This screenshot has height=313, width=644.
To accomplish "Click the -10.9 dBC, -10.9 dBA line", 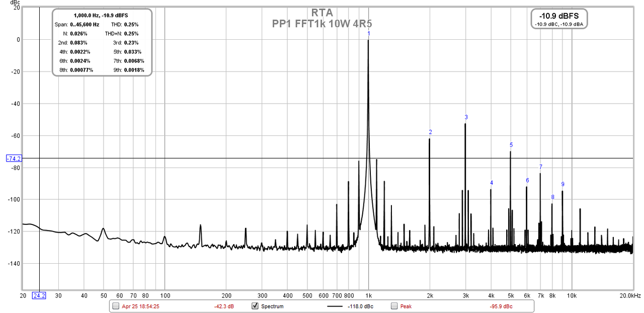I will 559,24.
